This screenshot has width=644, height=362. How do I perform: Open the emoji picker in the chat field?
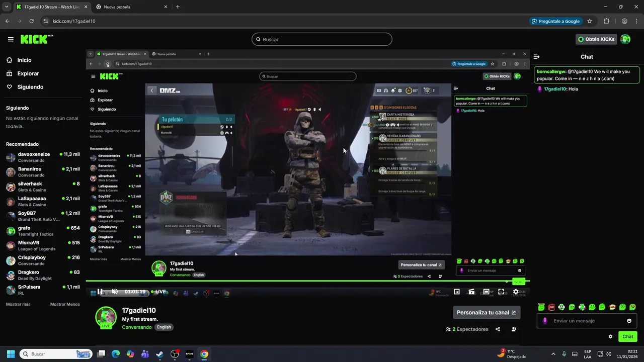point(629,321)
